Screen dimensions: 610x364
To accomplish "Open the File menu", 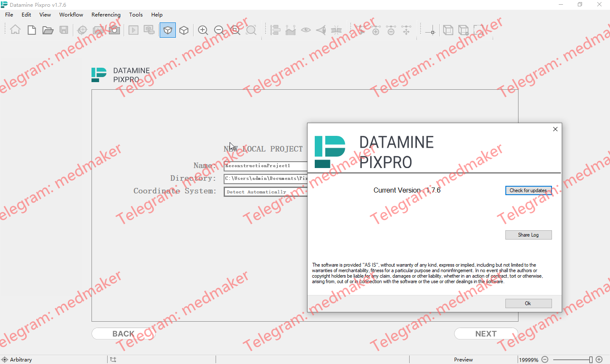I will (9, 14).
